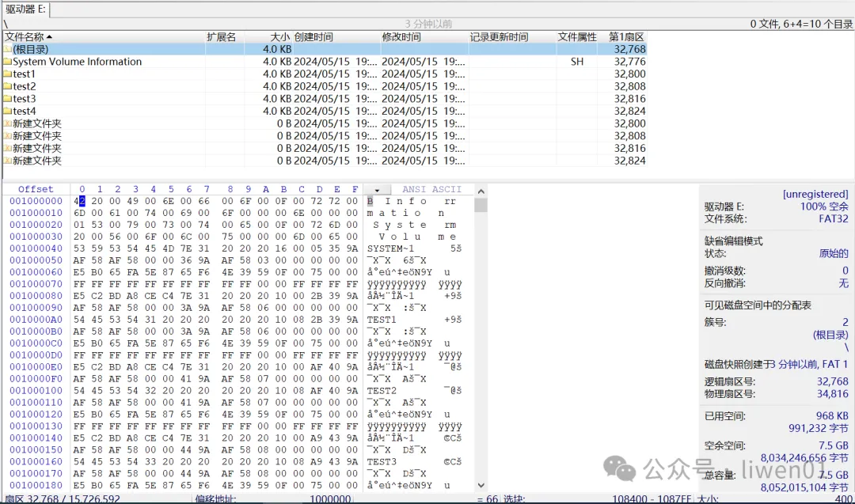Click the SH attribute cell
The height and width of the screenshot is (504, 855).
(577, 62)
